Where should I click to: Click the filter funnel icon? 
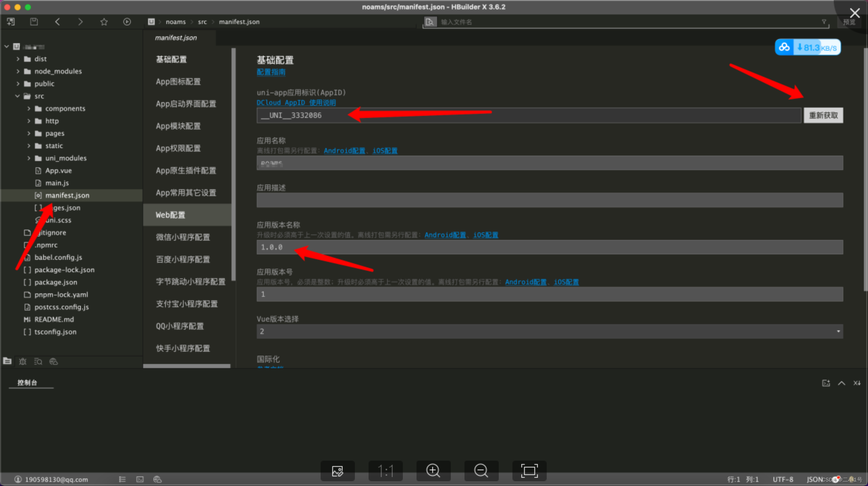(x=824, y=22)
